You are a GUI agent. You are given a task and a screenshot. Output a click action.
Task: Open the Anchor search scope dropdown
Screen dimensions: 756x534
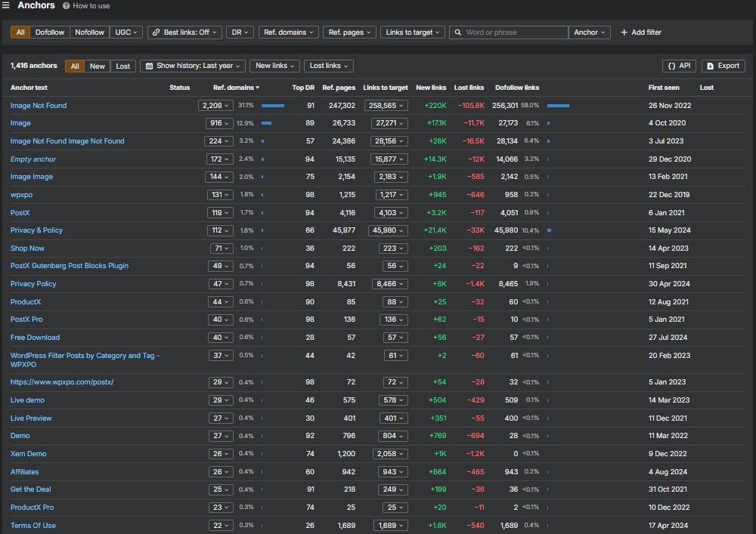[589, 32]
